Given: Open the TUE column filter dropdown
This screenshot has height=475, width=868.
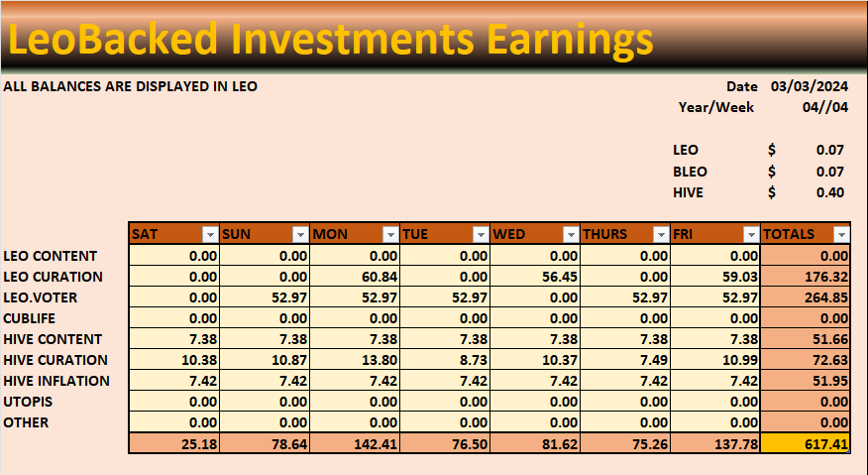Looking at the screenshot, I should [481, 234].
